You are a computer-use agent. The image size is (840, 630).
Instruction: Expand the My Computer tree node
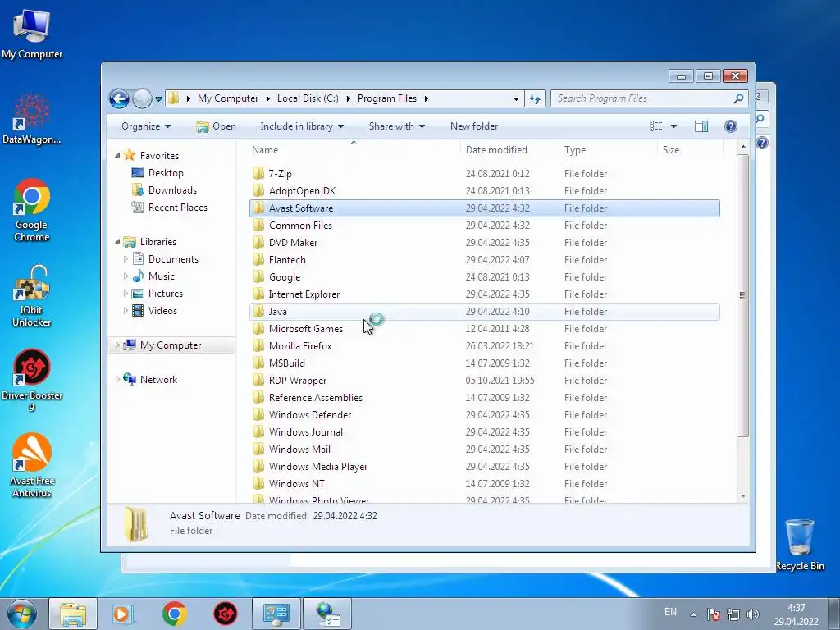pos(117,345)
